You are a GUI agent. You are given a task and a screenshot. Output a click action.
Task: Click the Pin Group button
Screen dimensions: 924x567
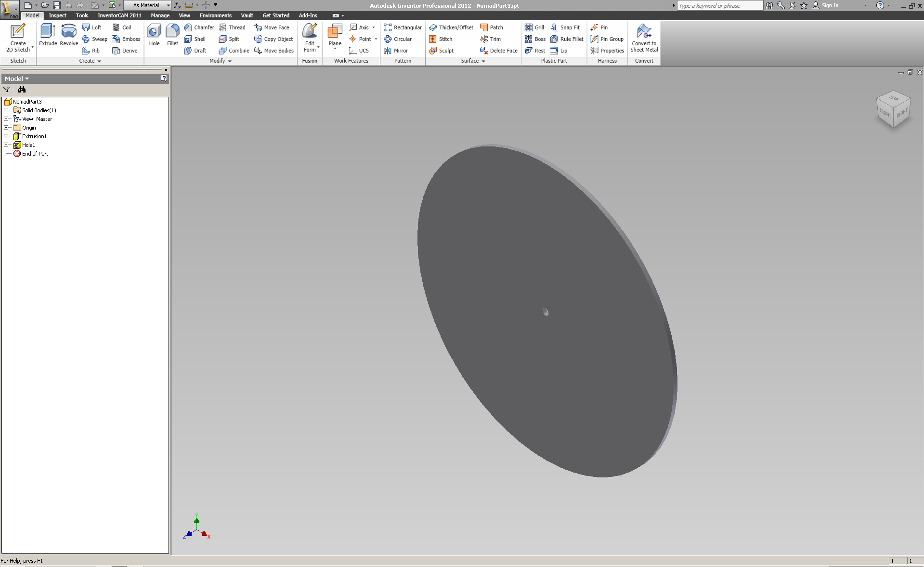pyautogui.click(x=607, y=39)
